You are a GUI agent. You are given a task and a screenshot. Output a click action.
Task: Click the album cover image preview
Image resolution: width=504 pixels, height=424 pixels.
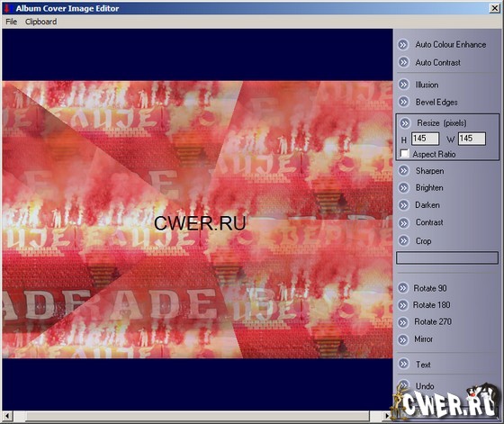pos(197,220)
